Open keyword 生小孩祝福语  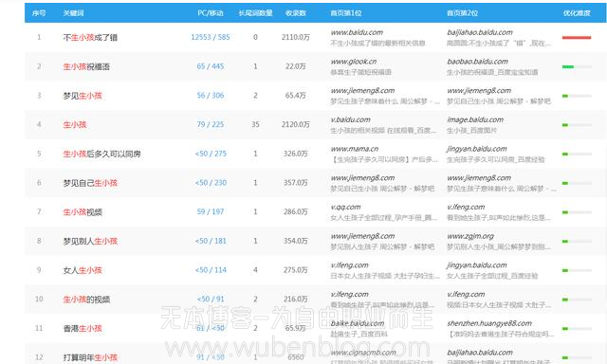86,66
